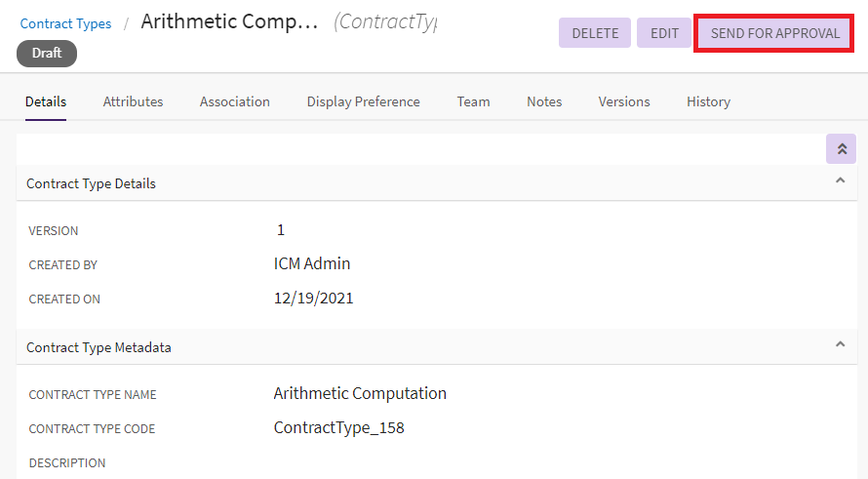Open the Association tab
Screen dimensions: 868x479
click(x=234, y=101)
